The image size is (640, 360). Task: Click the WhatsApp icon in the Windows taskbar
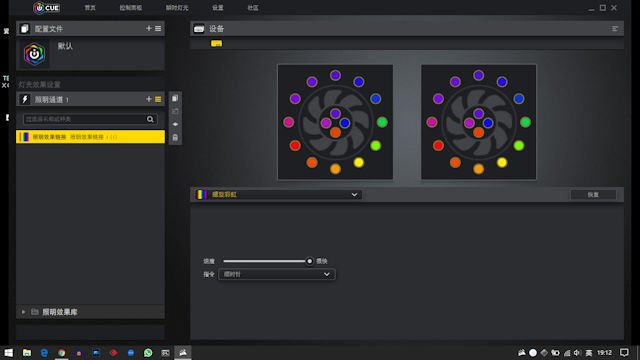click(148, 353)
